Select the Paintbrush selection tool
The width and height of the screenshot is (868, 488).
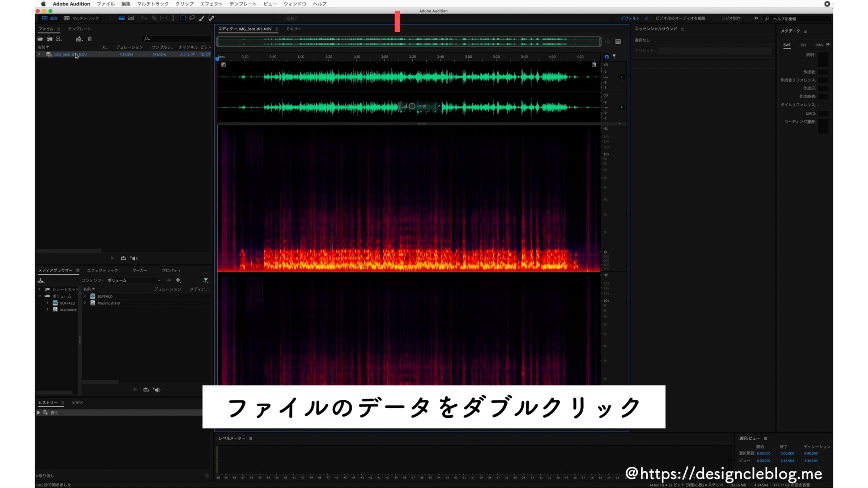tap(202, 18)
